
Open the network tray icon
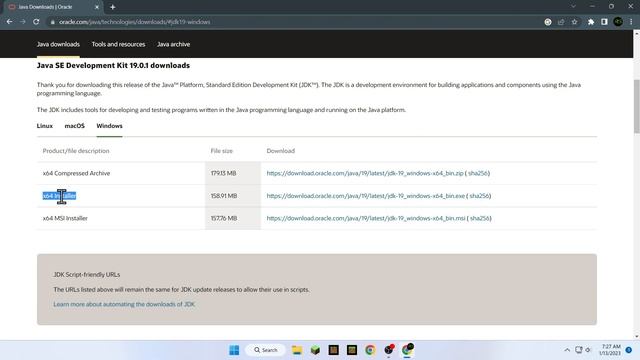coord(578,350)
